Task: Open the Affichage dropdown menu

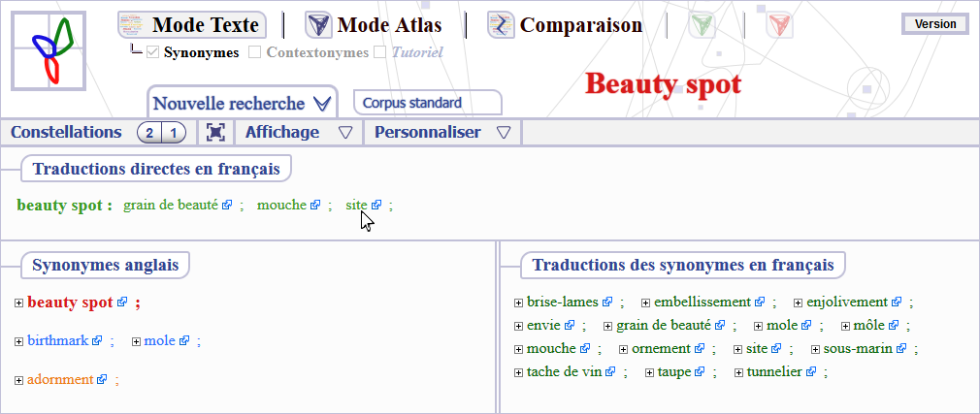Action: pyautogui.click(x=297, y=133)
